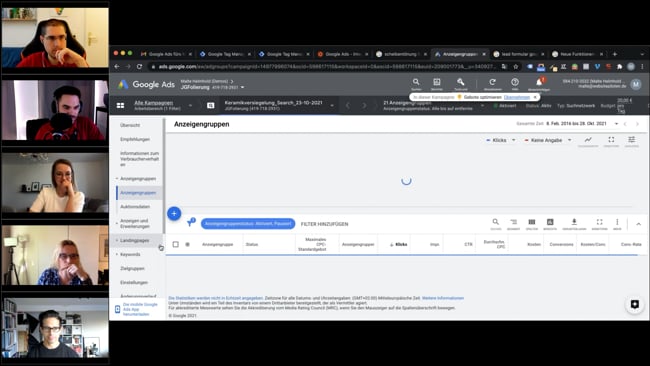
Task: Tick the select-all checkbox in table header
Action: coord(175,244)
